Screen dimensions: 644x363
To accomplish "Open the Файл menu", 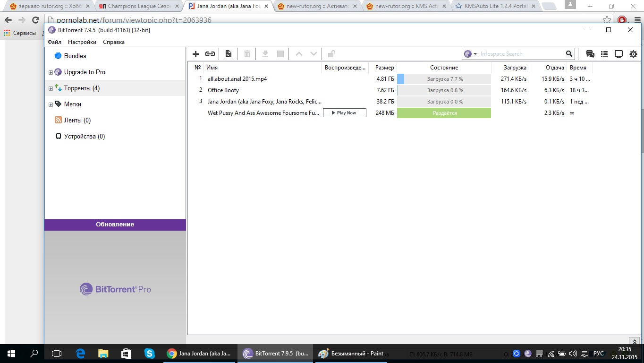I will tap(54, 42).
